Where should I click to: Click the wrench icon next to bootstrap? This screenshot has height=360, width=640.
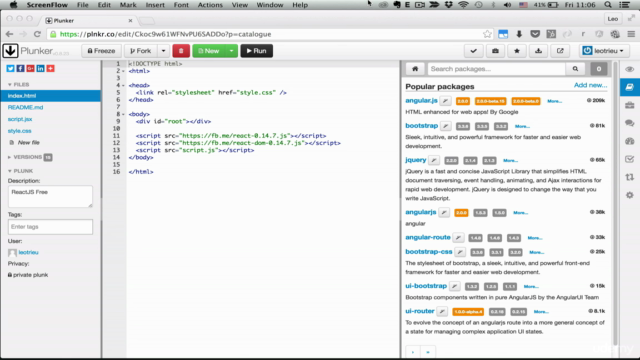(446, 126)
